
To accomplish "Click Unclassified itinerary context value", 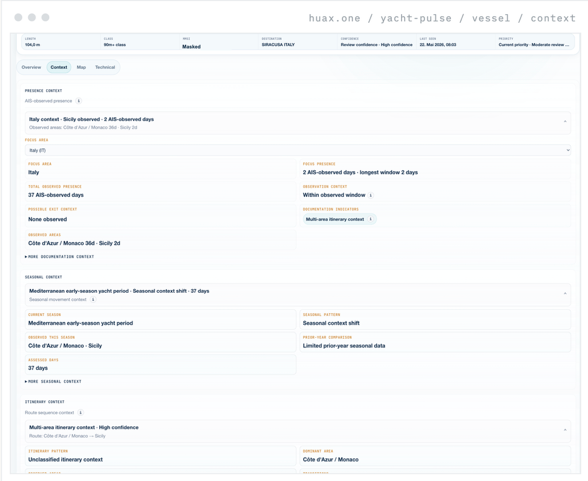I will 65,460.
